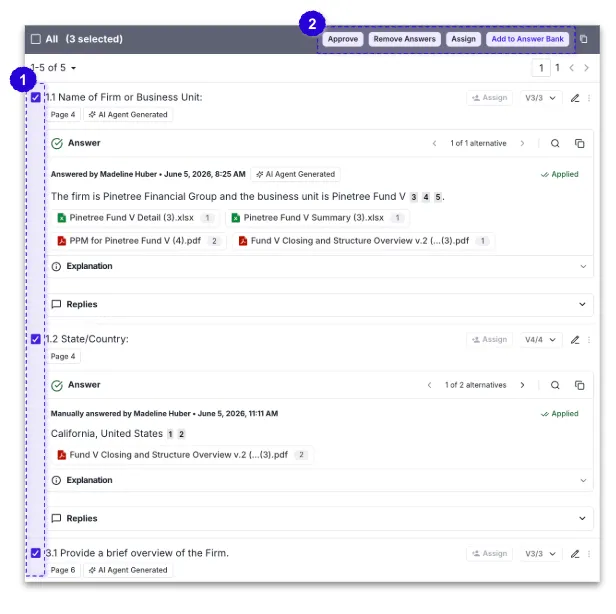
Task: Edit question 3.1 with pencil icon
Action: [575, 554]
